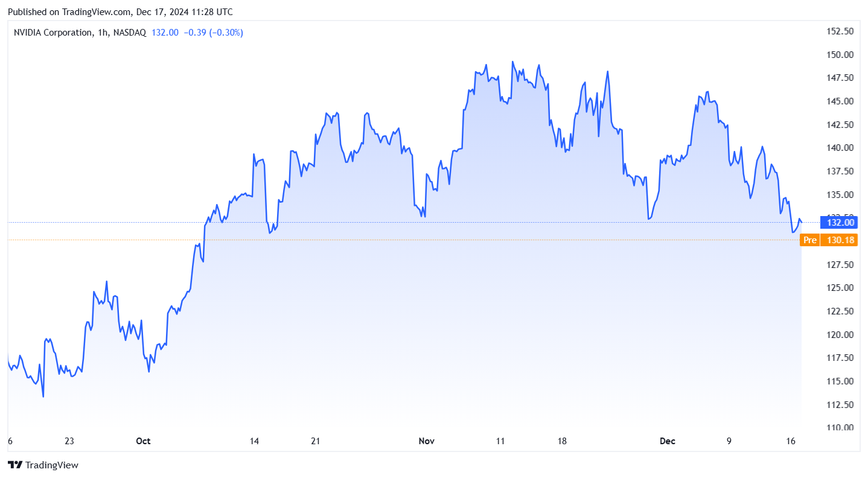Click the 125.00 level on price axis
Screen dimensions: 868x478
[x=840, y=288]
